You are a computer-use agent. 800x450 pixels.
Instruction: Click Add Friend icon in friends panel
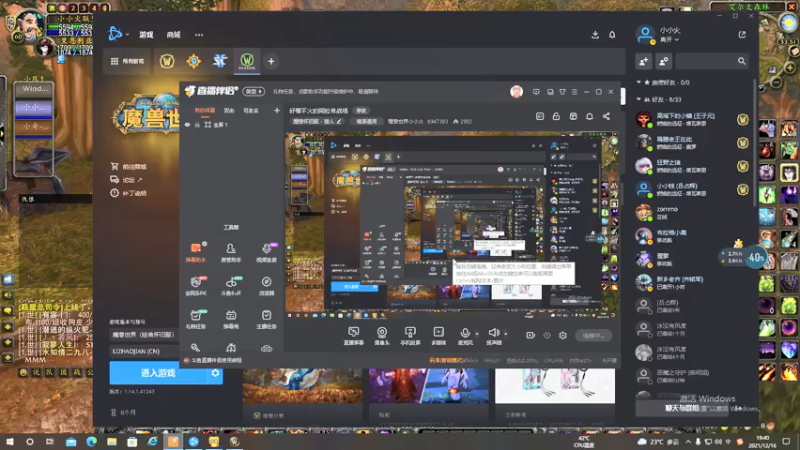click(x=644, y=61)
